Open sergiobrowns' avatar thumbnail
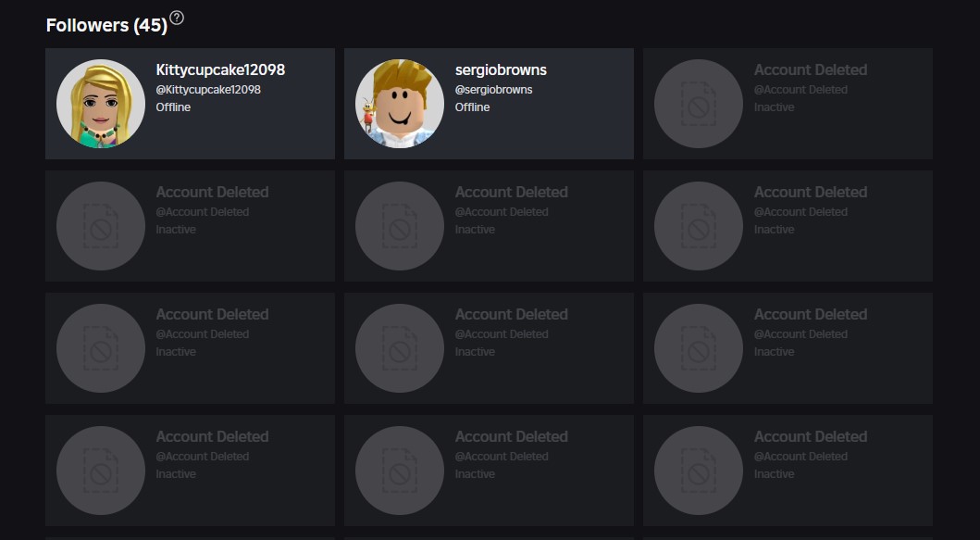This screenshot has width=980, height=540. click(x=400, y=104)
